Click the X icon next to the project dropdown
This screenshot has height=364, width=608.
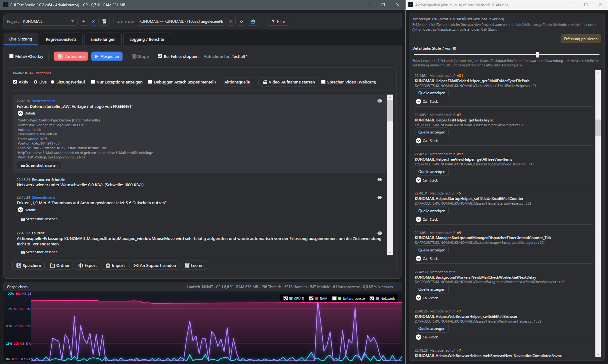click(x=94, y=22)
